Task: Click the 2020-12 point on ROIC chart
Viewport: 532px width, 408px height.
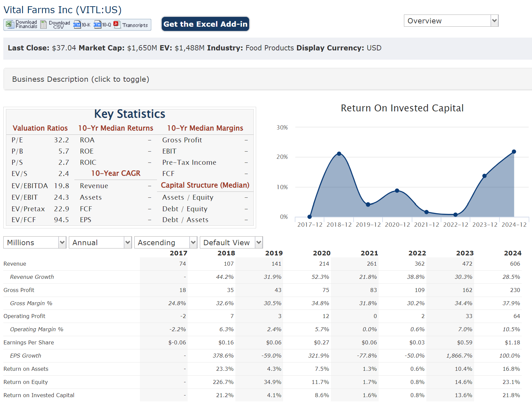Action: 397,190
